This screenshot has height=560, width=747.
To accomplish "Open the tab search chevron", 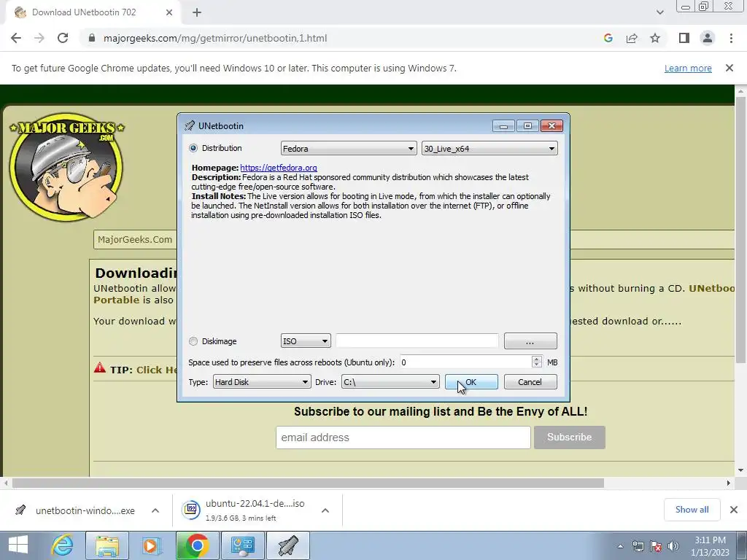I will pos(659,12).
